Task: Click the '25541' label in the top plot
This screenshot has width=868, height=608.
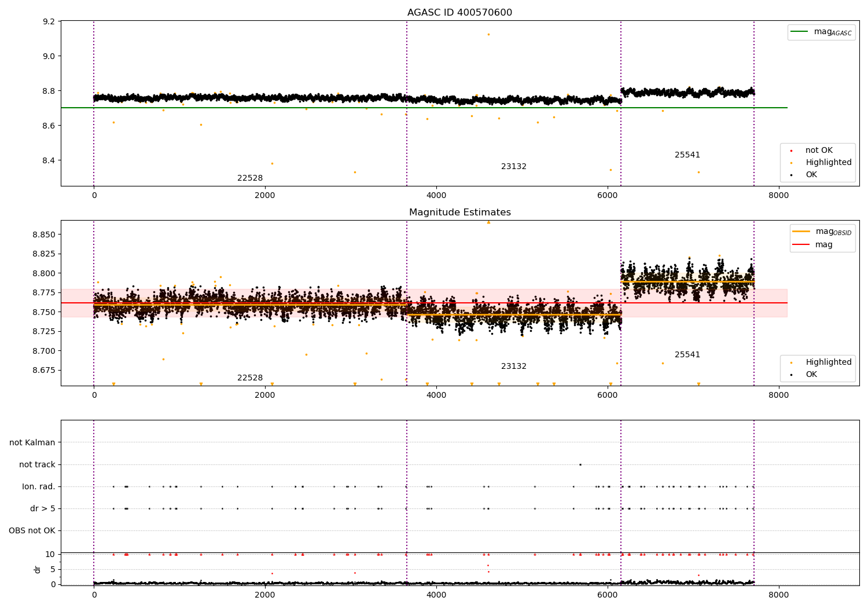Action: pos(687,155)
